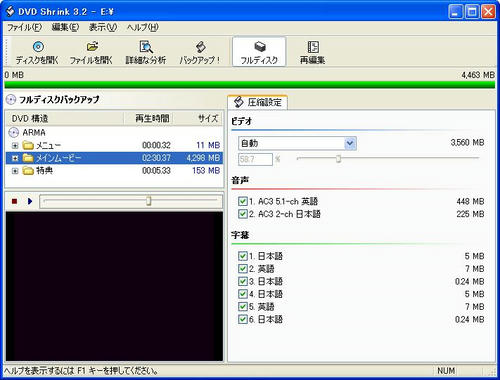The image size is (500, 380).
Task: Uncheck audio track AC3 2-ch 日本語
Action: [x=243, y=214]
